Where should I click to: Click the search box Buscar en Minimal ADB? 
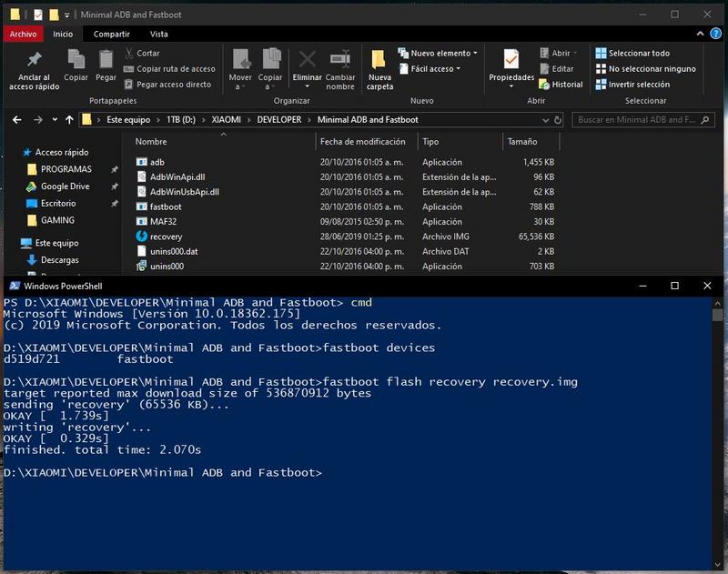click(x=642, y=120)
